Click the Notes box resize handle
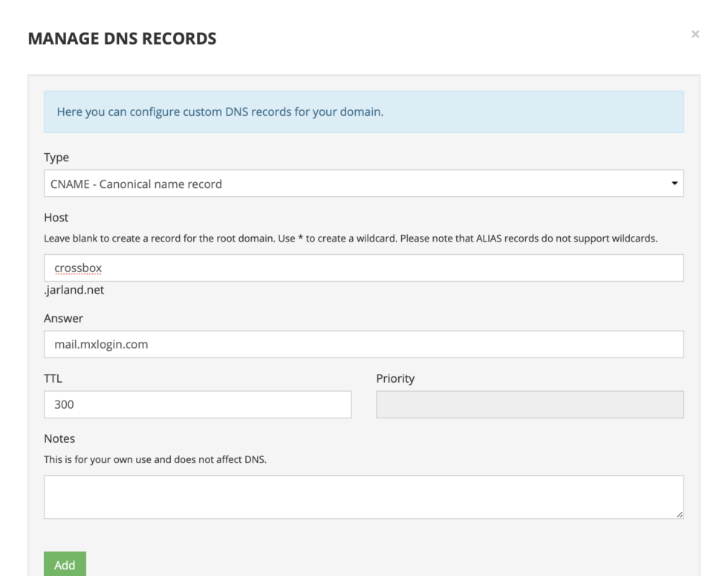 (x=680, y=514)
